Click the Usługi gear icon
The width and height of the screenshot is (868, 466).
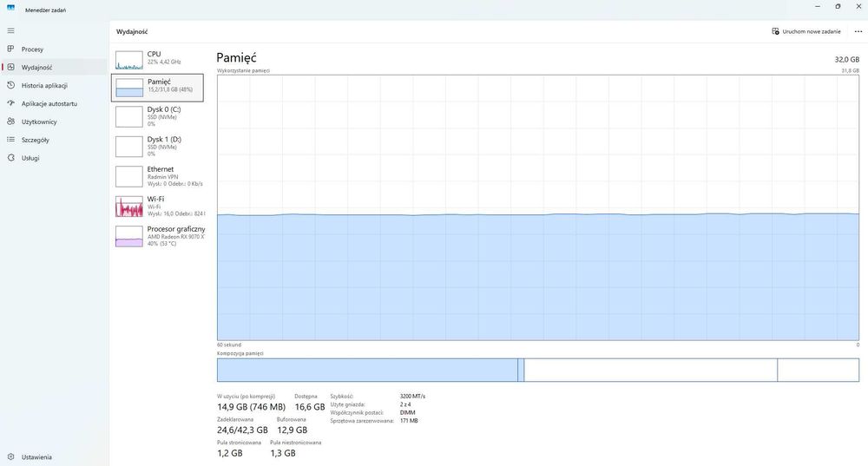tap(10, 158)
